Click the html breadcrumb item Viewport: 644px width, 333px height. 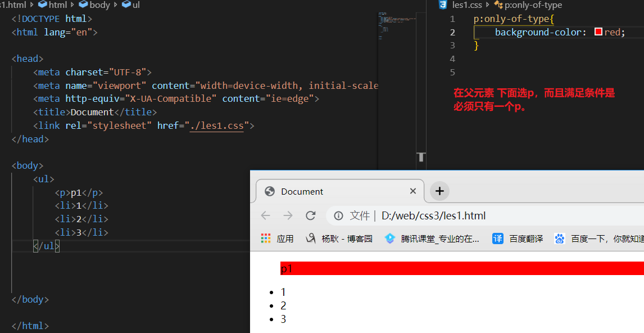click(53, 4)
